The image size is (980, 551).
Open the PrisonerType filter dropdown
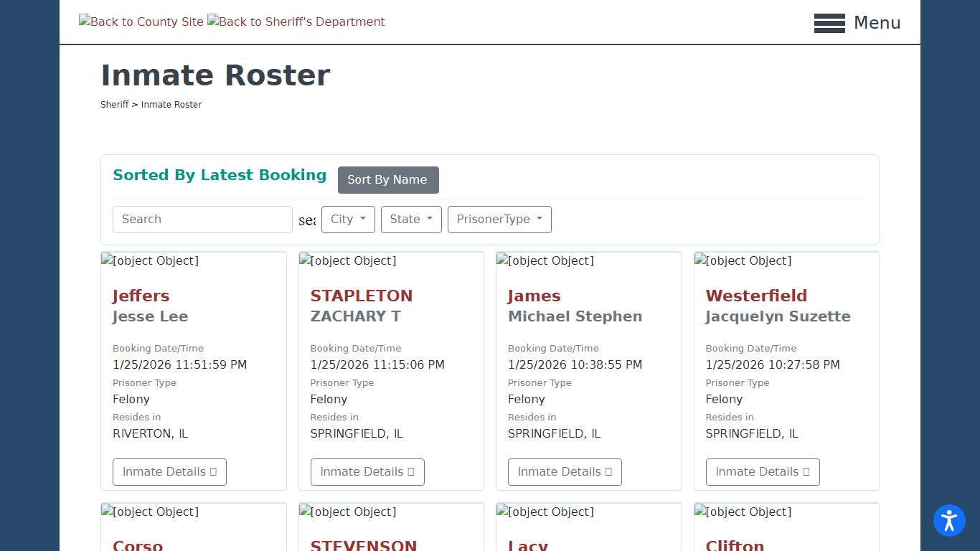[499, 220]
